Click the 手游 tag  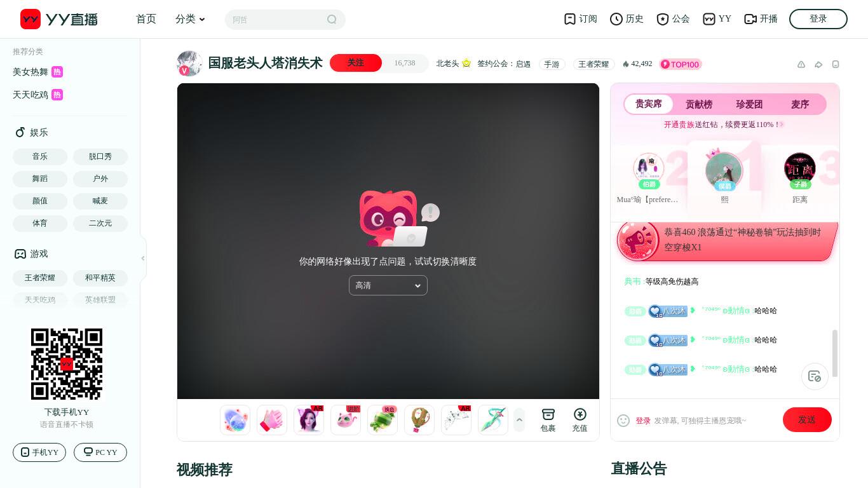[552, 64]
